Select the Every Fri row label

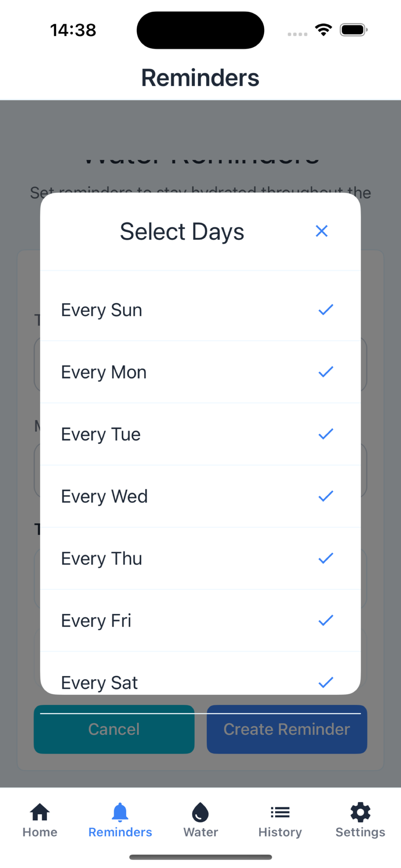pos(96,621)
